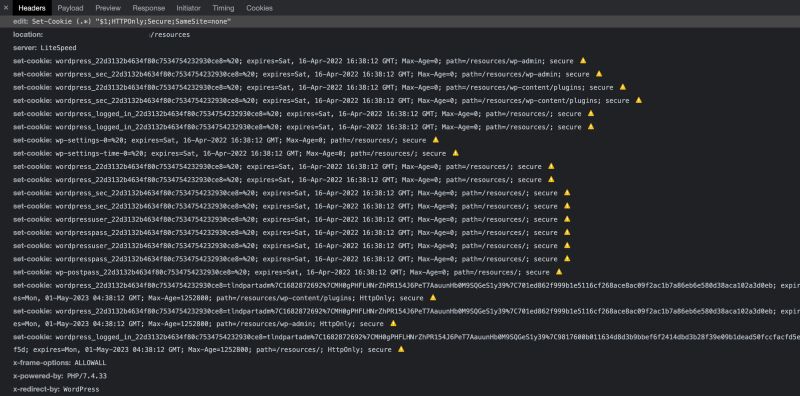Click warning icon on wp-settings-0 cookie row
The width and height of the screenshot is (800, 396).
(x=436, y=139)
